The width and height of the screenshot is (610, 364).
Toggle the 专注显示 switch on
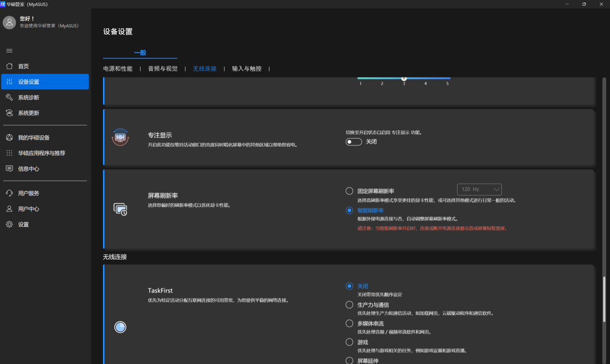(x=354, y=142)
